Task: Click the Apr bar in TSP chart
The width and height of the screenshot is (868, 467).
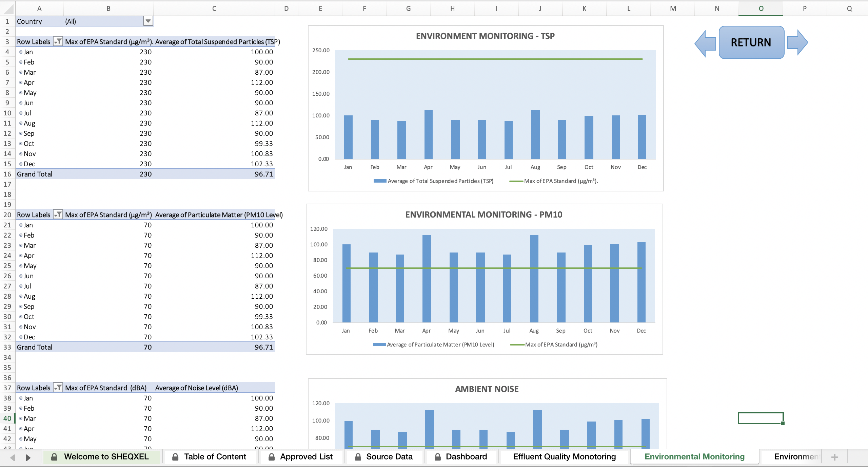Action: (x=429, y=134)
